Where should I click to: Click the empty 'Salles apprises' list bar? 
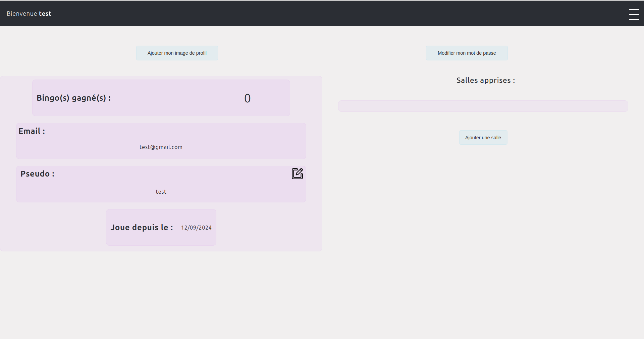pos(483,106)
